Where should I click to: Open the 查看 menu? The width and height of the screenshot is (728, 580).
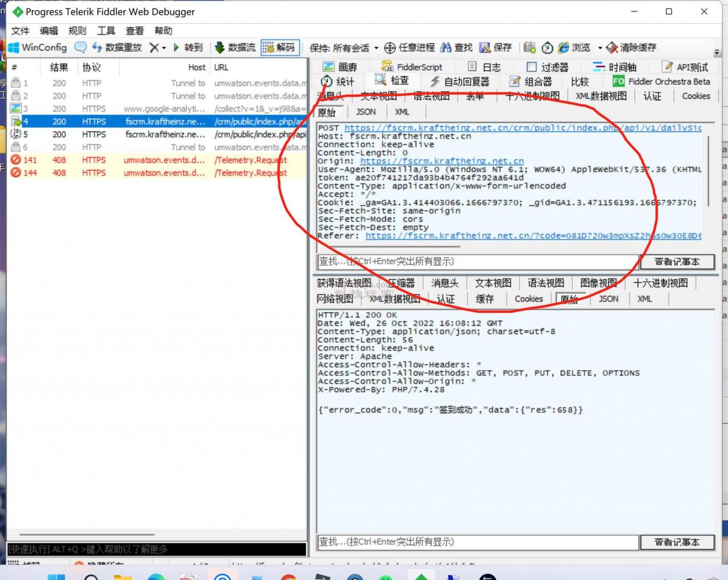click(x=135, y=31)
